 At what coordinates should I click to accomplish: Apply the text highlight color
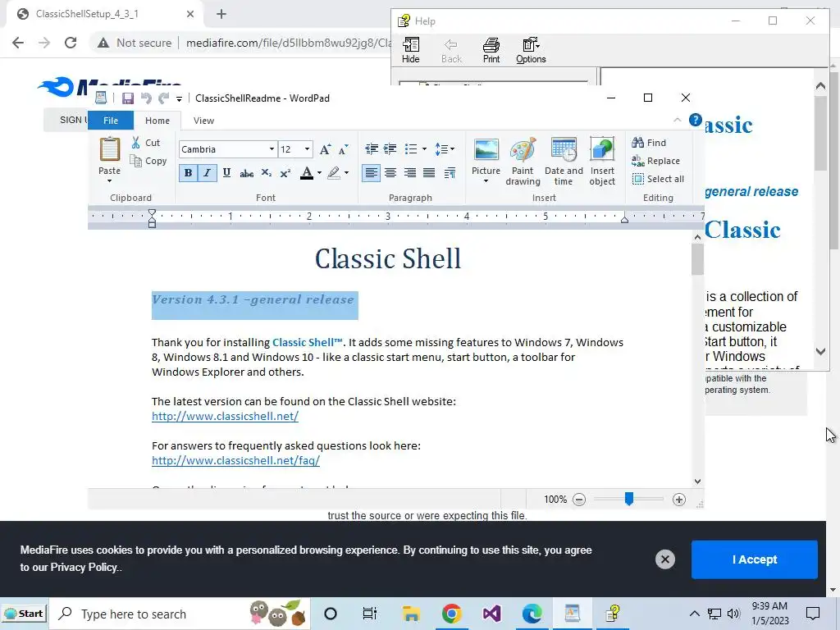pos(334,172)
